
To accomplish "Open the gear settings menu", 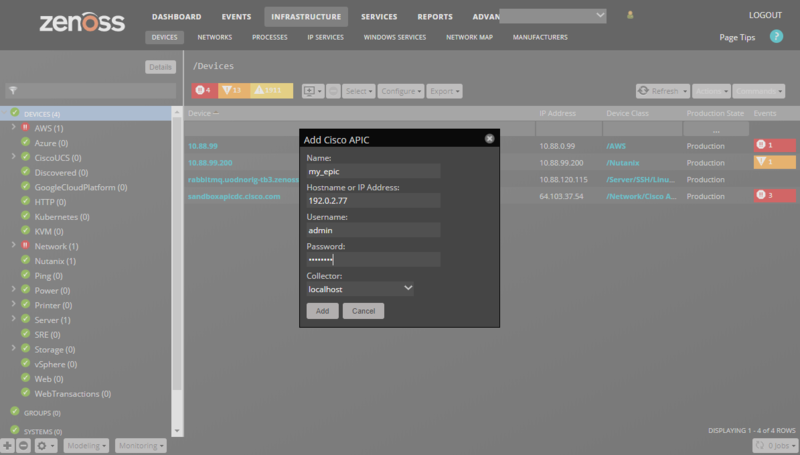I will pos(45,446).
